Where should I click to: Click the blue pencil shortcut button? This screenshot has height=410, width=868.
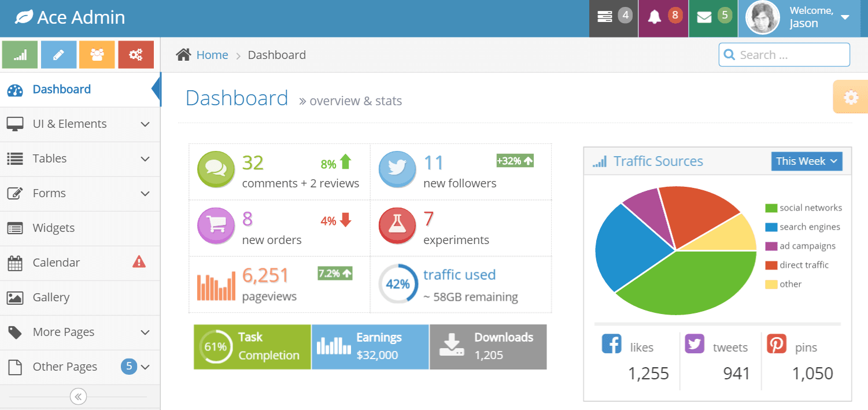(58, 55)
